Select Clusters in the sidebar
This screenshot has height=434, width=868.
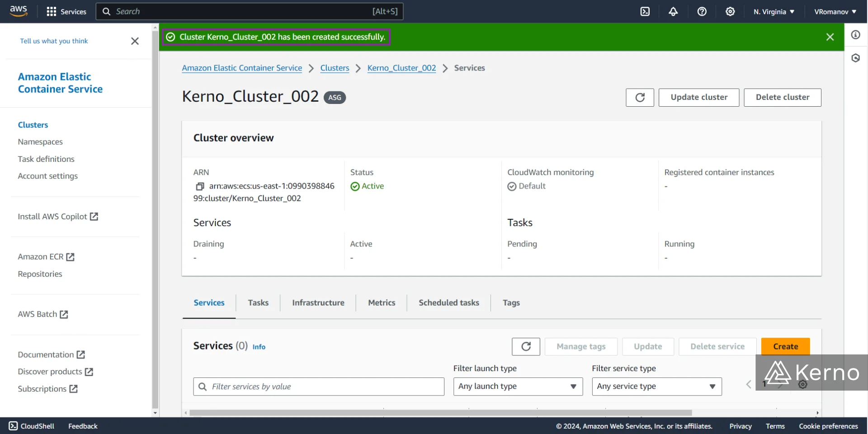[x=33, y=125]
